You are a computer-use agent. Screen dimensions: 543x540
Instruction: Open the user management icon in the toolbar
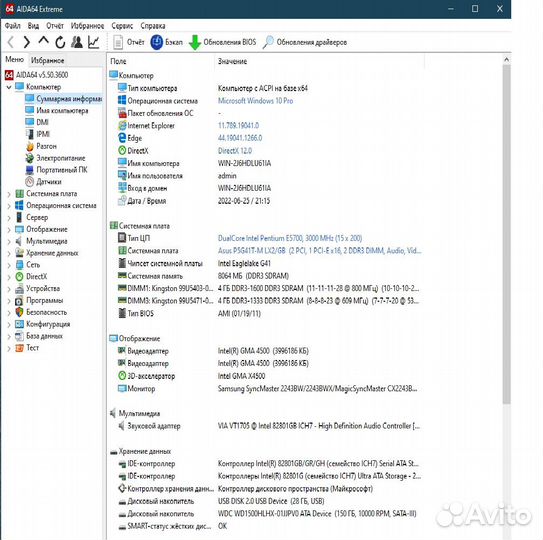tap(77, 42)
